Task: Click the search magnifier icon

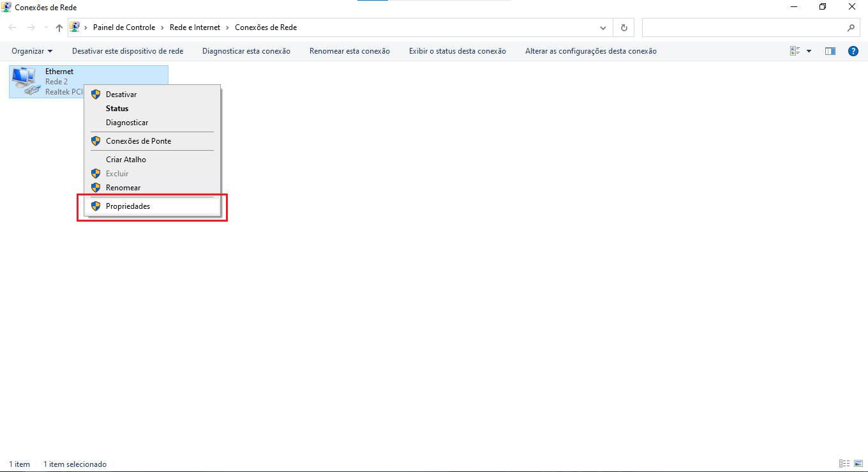Action: pyautogui.click(x=851, y=27)
